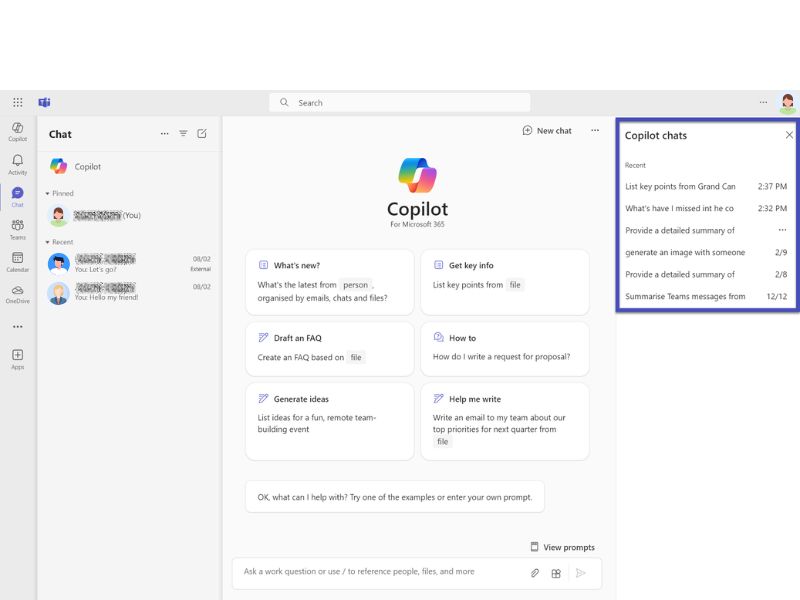
Task: Click the Apps plus icon
Action: [17, 356]
